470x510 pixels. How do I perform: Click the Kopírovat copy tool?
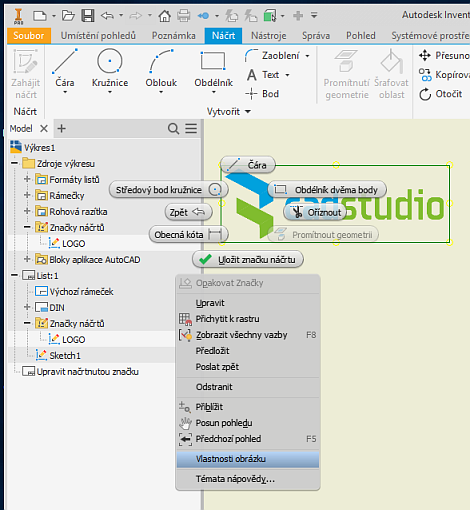(x=444, y=75)
